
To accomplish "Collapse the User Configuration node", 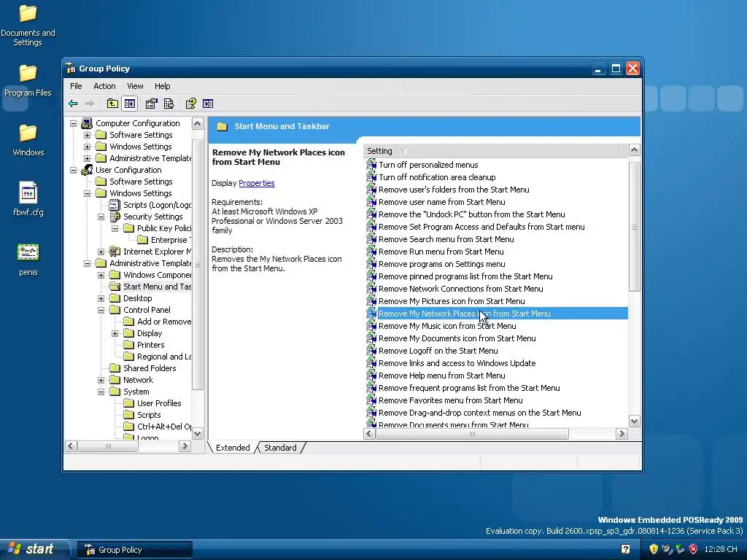I will tap(73, 170).
